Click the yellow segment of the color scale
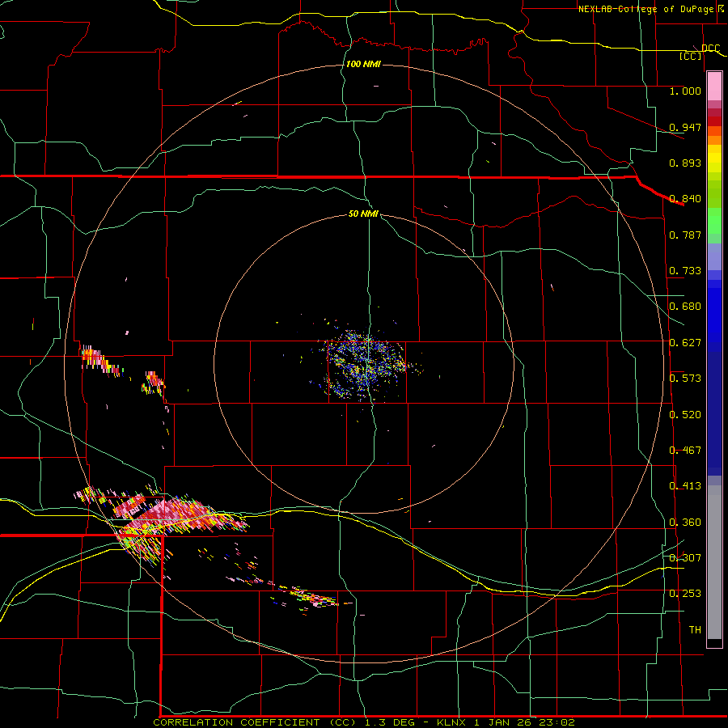This screenshot has width=728, height=728. tap(714, 163)
